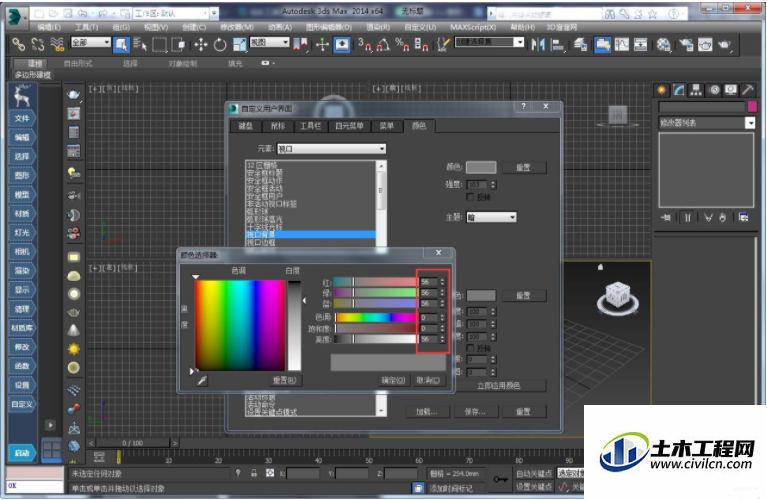Click the Unlink Selection tool

(38, 45)
